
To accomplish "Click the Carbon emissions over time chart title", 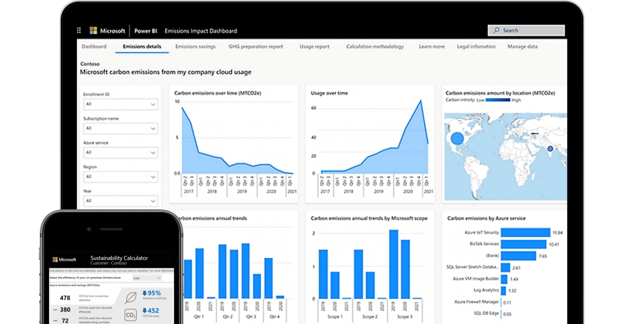I will [218, 93].
